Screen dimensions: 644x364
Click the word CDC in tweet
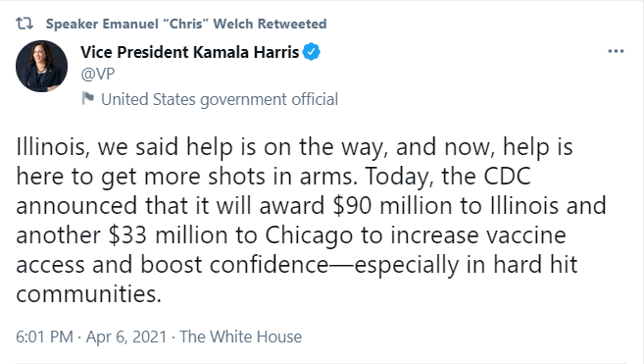click(507, 176)
